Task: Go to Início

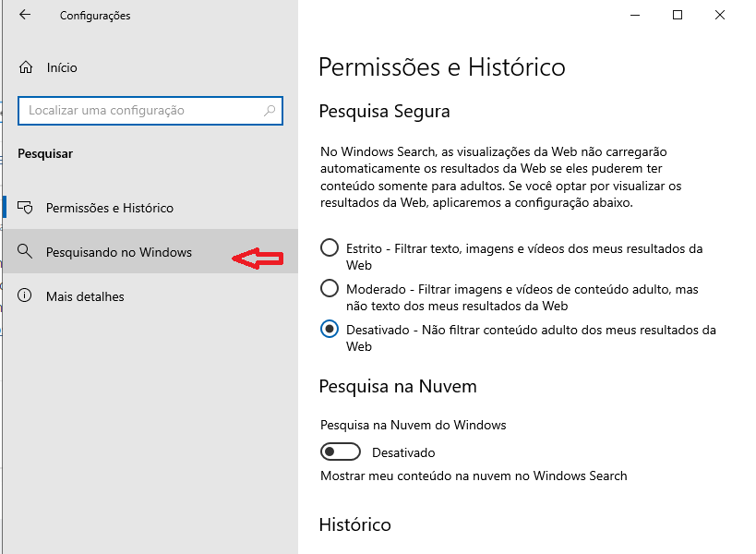Action: click(x=62, y=67)
